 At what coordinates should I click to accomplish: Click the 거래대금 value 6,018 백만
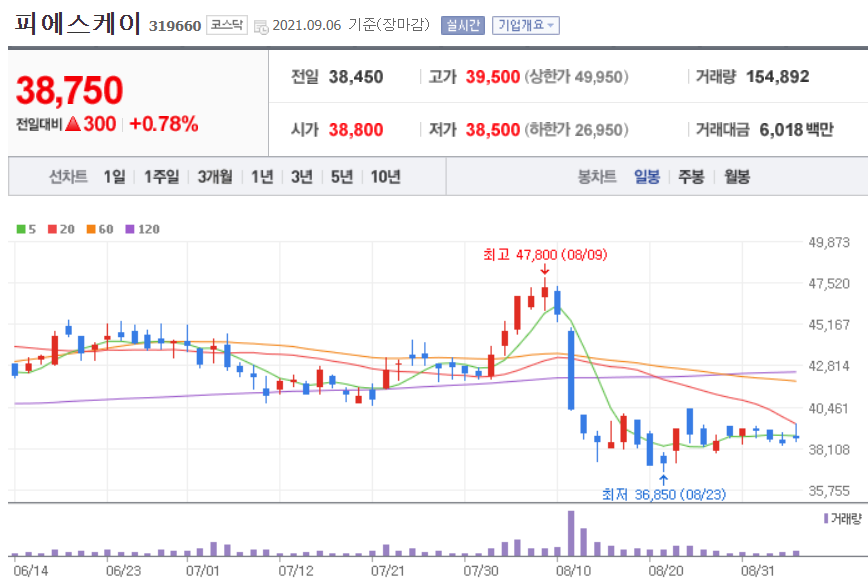pos(796,130)
